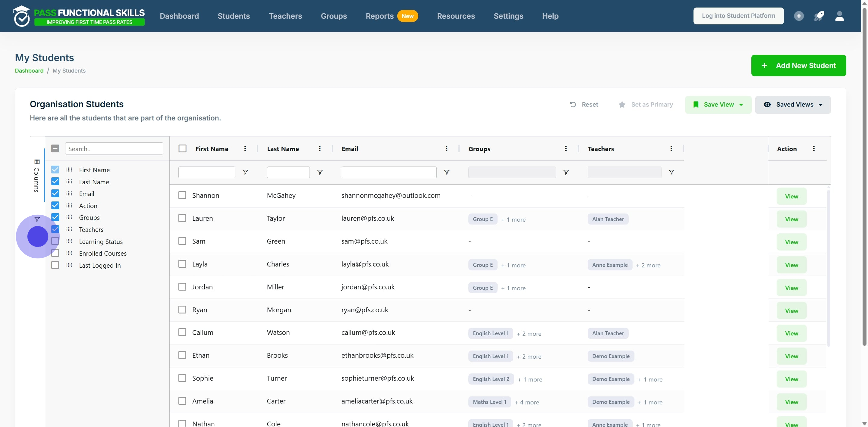Screen dimensions: 868x427
Task: Open the Teachers nav item
Action: point(285,16)
